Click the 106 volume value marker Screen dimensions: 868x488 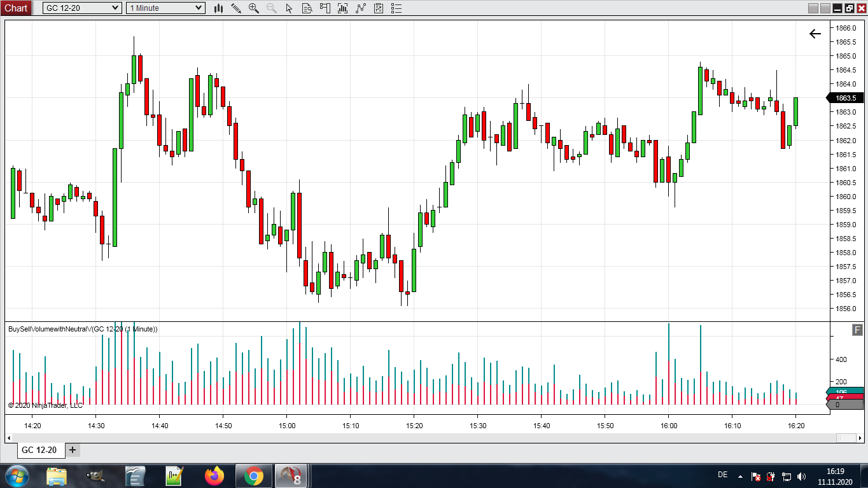844,392
